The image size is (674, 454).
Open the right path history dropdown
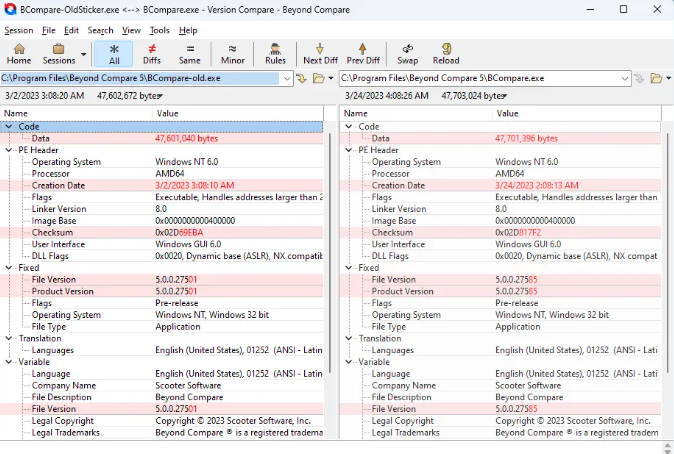[625, 78]
